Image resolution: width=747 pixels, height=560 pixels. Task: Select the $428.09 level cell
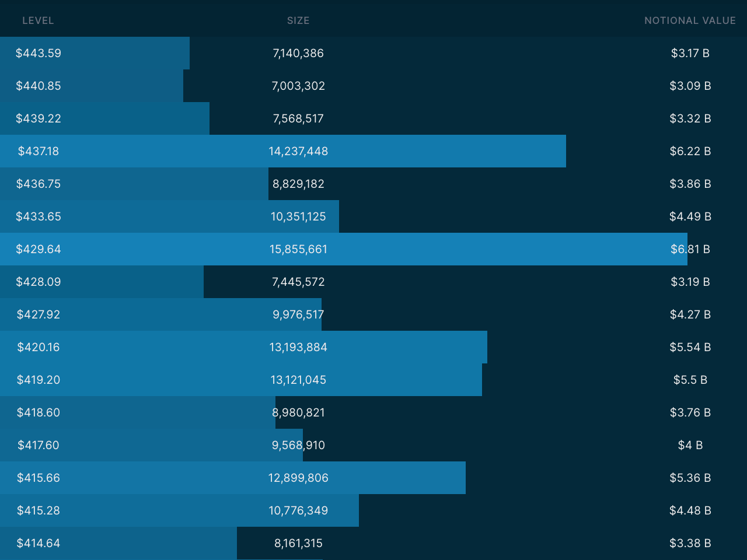click(x=39, y=282)
